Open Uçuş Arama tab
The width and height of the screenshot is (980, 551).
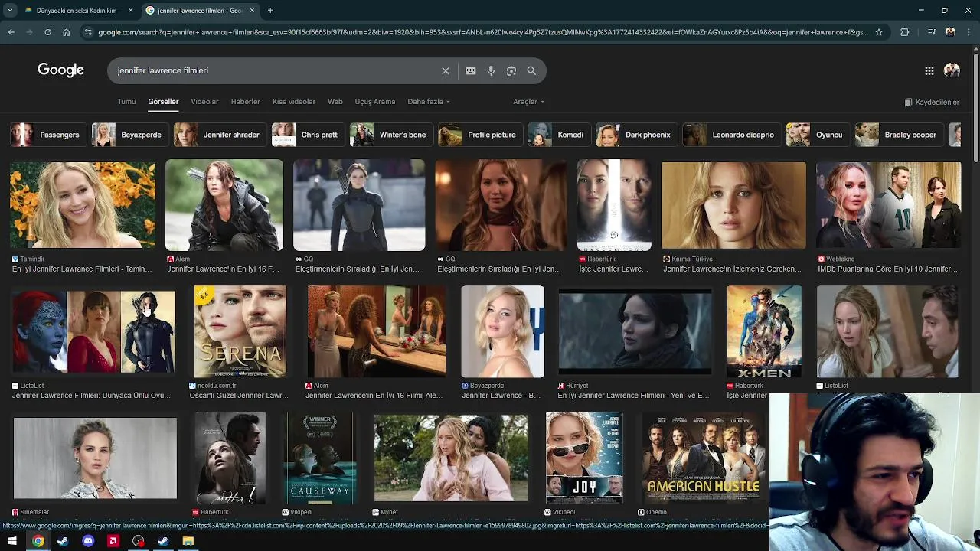tap(375, 102)
